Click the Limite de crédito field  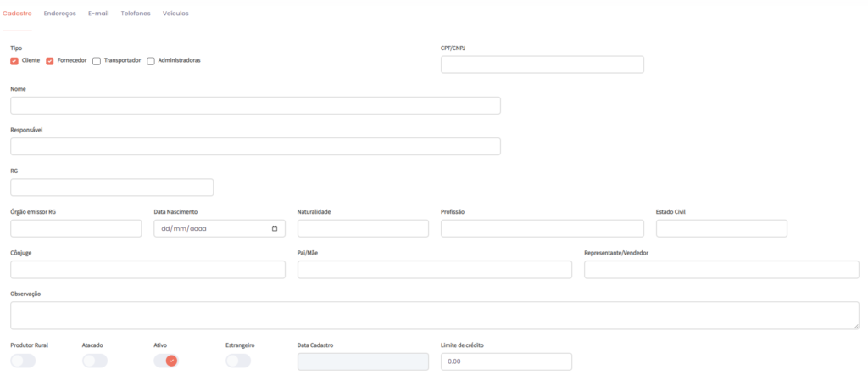[x=506, y=361]
